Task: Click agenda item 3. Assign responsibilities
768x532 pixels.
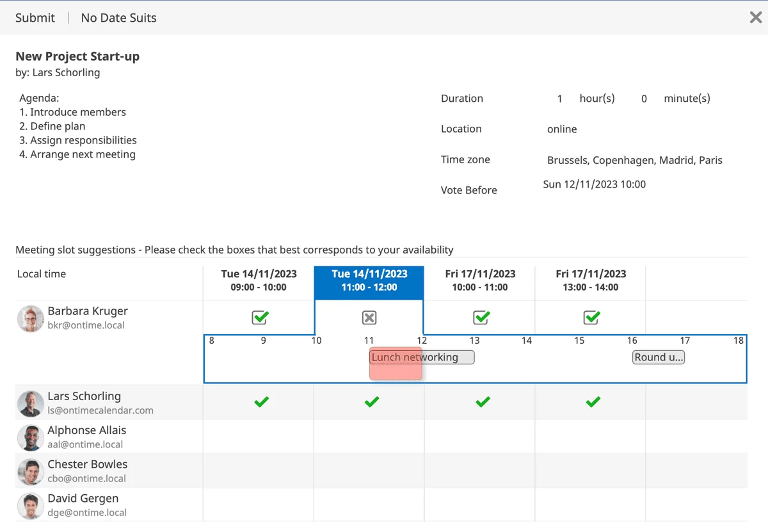Action: (78, 140)
